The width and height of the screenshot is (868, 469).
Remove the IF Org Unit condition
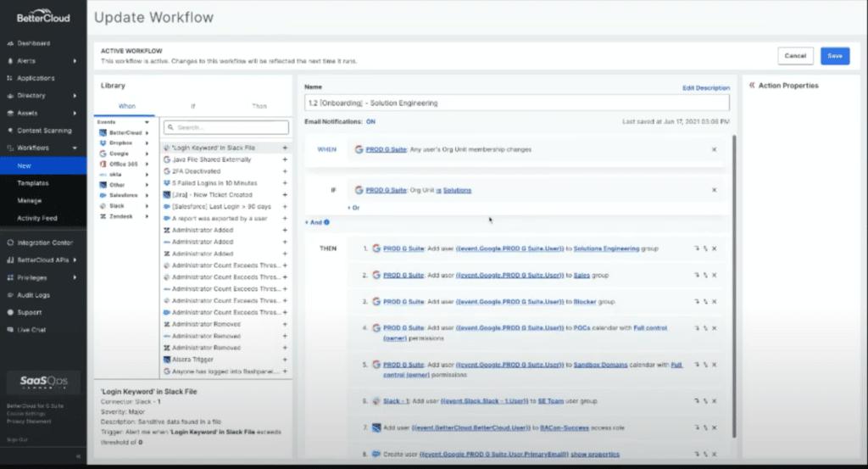point(714,190)
